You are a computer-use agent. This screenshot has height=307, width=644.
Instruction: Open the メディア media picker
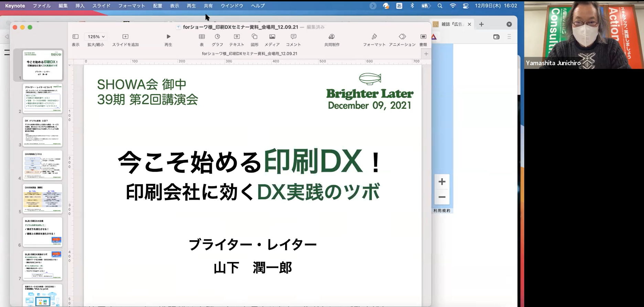pyautogui.click(x=272, y=40)
